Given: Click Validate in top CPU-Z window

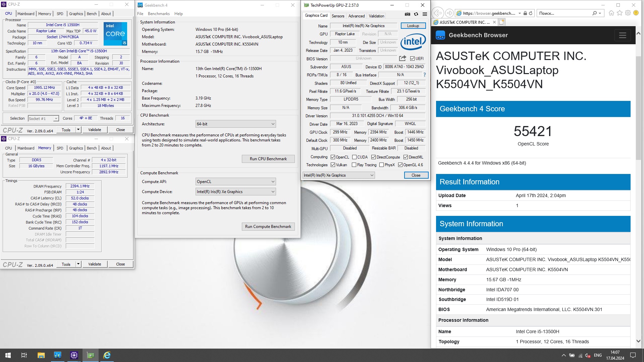Looking at the screenshot, I should (95, 130).
